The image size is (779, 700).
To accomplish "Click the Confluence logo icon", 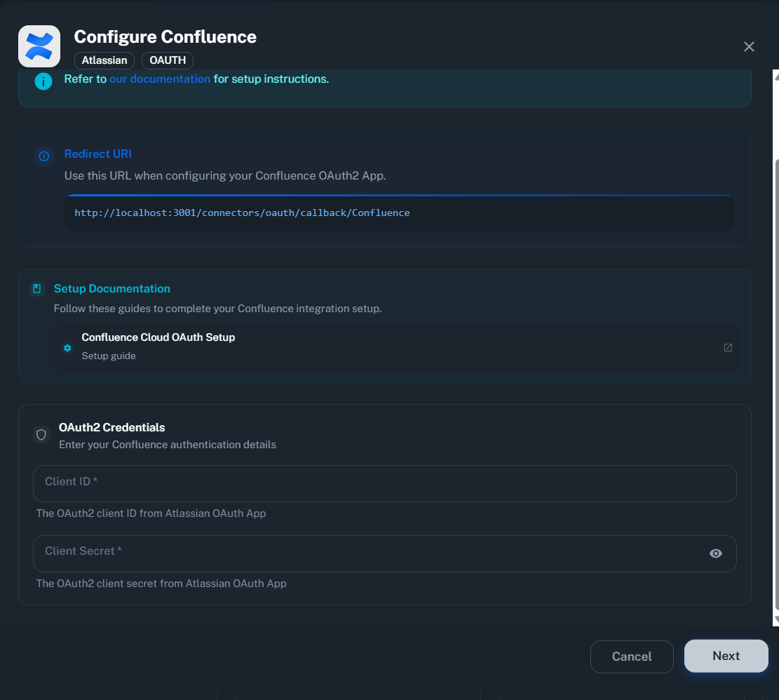I will pyautogui.click(x=39, y=46).
